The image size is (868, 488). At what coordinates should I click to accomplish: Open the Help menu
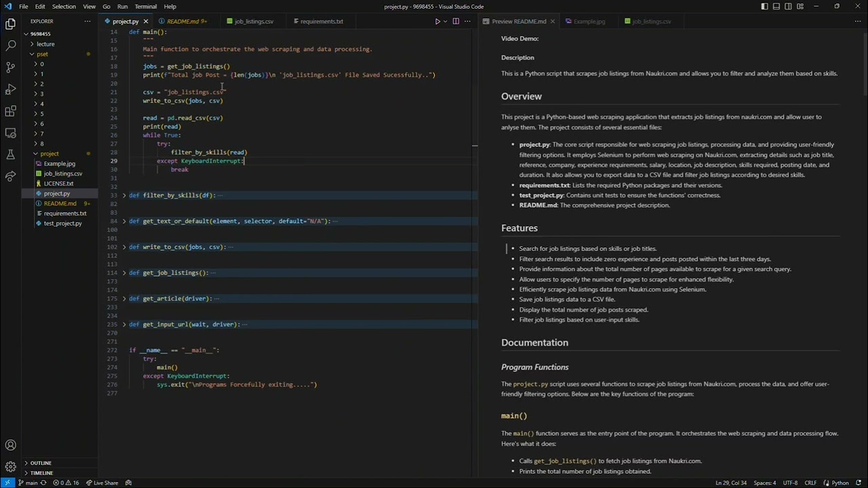pos(170,6)
